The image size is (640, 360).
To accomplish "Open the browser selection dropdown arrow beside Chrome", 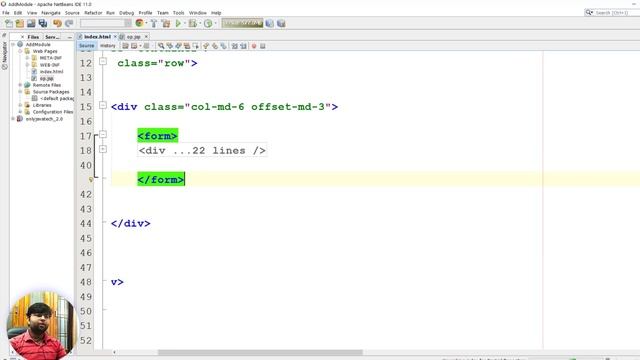I will pyautogui.click(x=146, y=24).
